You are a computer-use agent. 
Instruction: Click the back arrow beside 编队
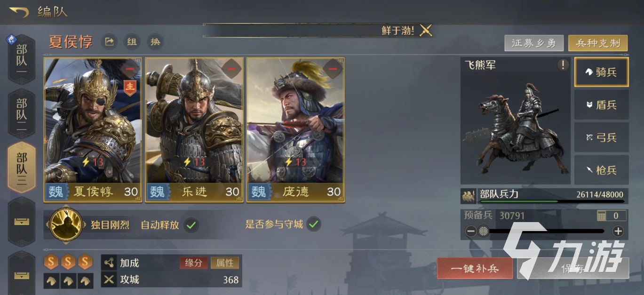(x=19, y=11)
